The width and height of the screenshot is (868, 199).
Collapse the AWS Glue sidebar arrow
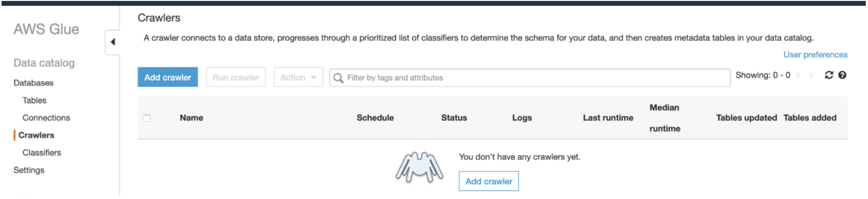click(113, 42)
